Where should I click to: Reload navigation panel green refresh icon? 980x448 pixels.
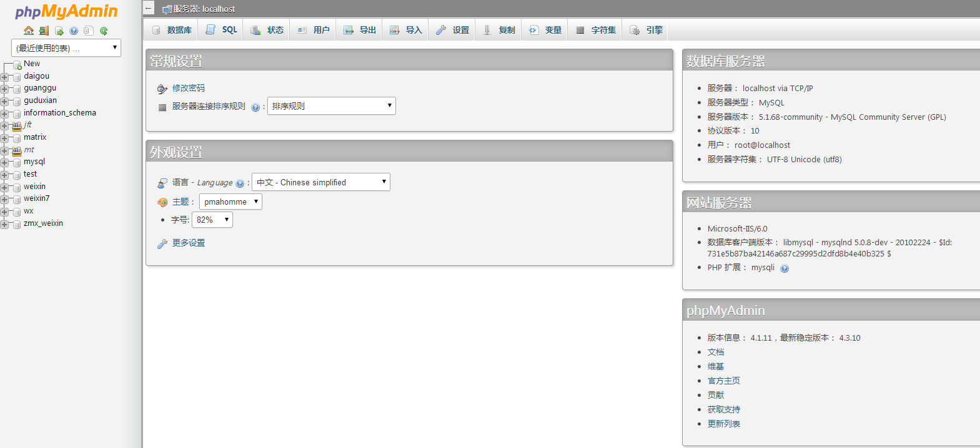104,31
